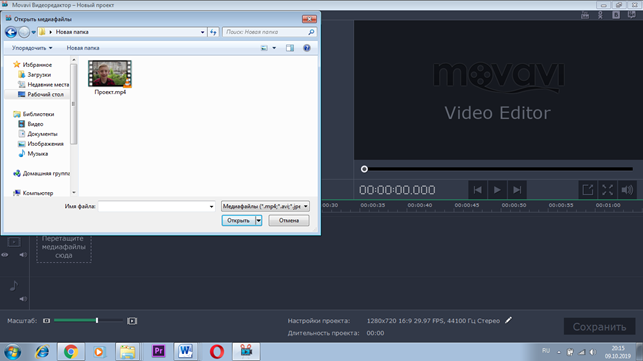Click Новая папка toolbar button

click(83, 48)
